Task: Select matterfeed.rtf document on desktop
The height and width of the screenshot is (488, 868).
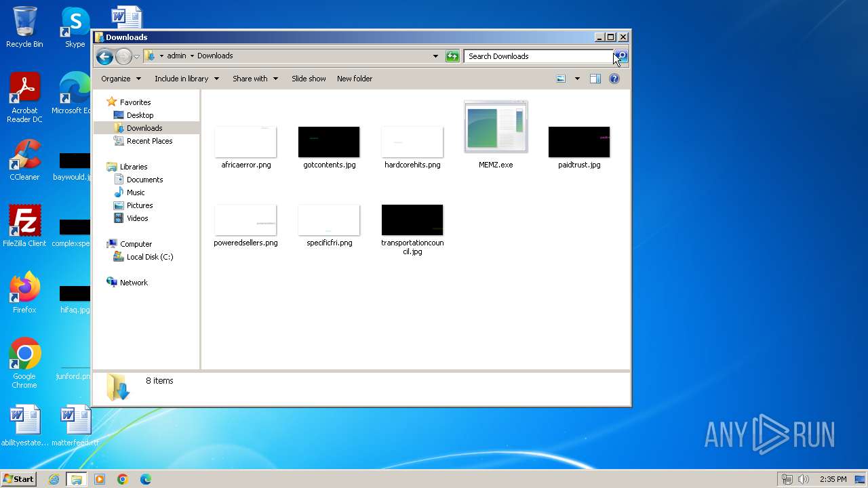Action: pos(75,426)
